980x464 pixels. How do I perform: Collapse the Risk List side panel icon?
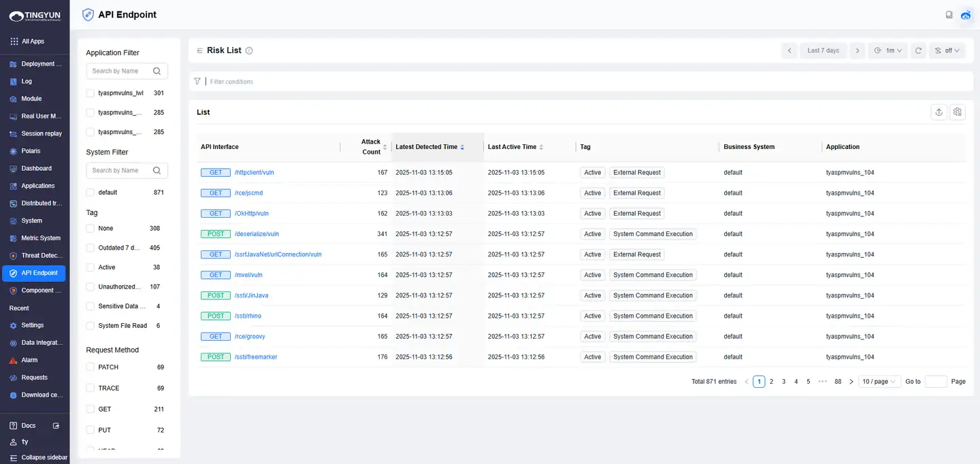coord(199,50)
